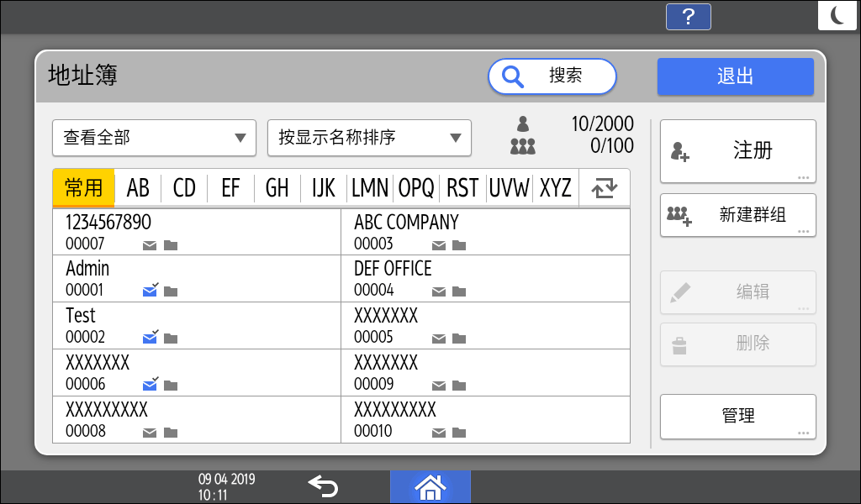The image size is (861, 504).
Task: Open the 查看全部 filter dropdown
Action: point(154,138)
